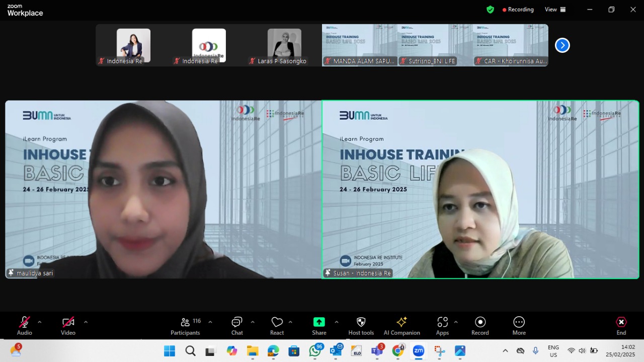Open Windows Search from taskbar
This screenshot has height=362, width=644.
tap(190, 351)
